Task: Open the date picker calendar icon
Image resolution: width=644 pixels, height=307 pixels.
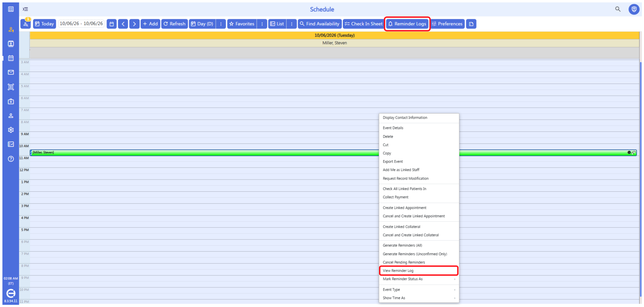Action: (x=111, y=24)
